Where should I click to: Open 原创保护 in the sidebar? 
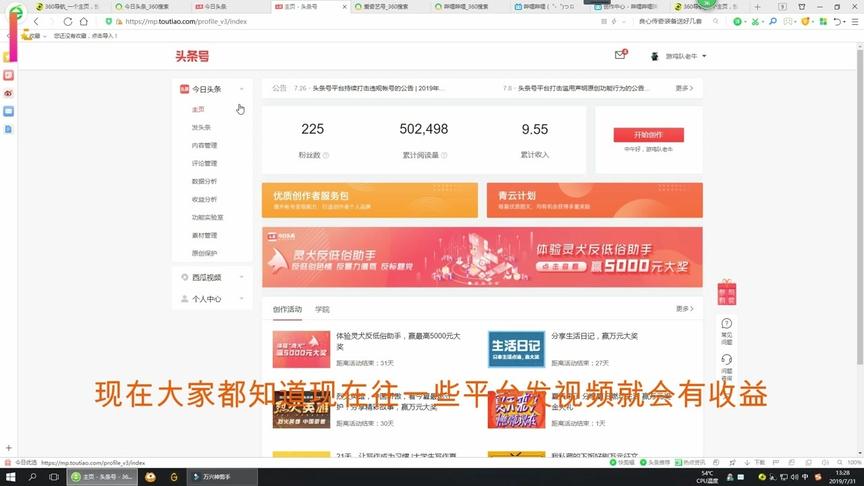[204, 253]
